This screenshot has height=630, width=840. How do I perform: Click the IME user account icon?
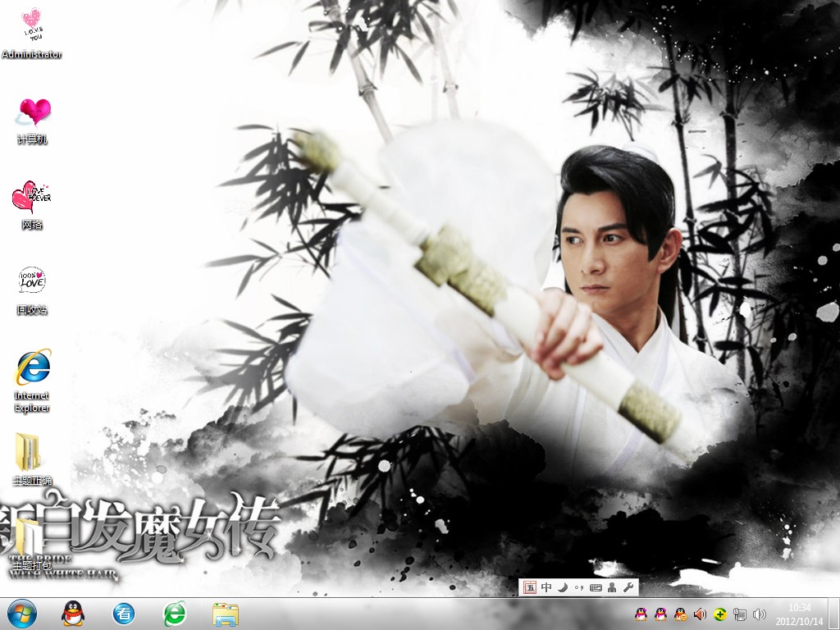(612, 587)
